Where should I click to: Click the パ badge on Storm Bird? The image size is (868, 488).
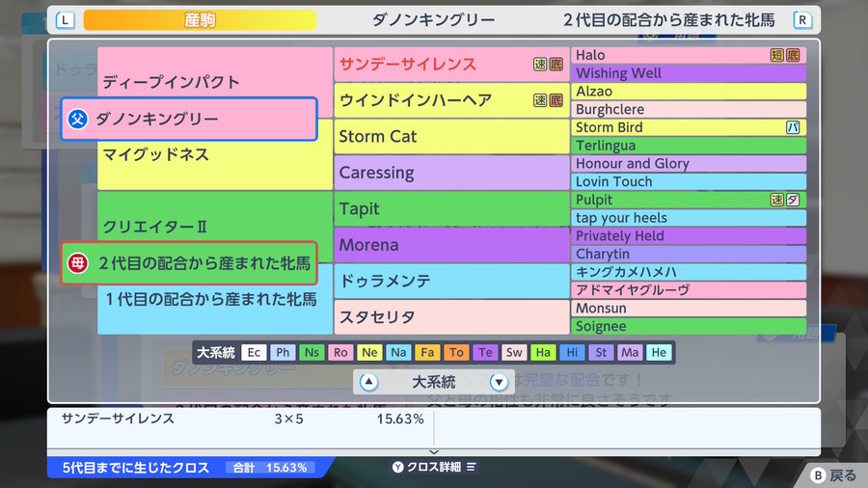pos(793,127)
